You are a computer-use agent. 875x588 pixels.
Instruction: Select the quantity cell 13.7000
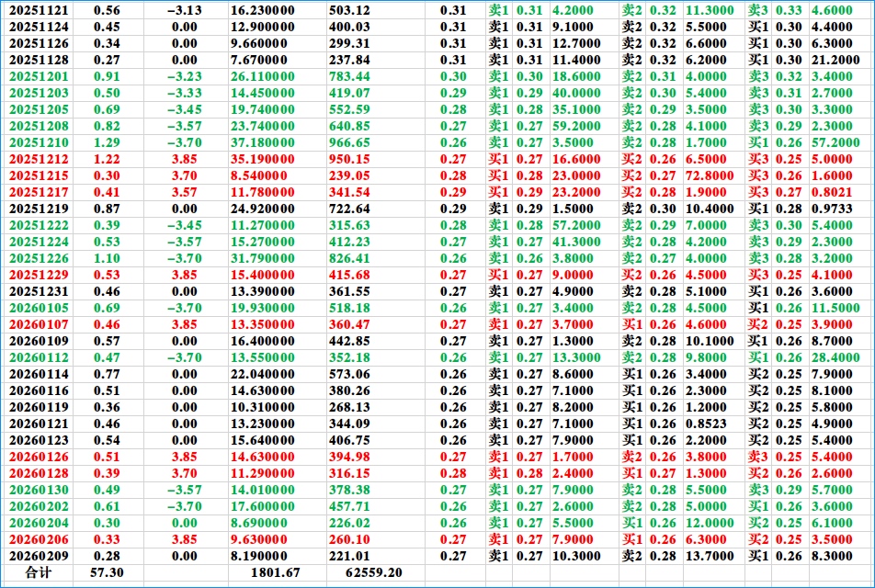point(710,556)
